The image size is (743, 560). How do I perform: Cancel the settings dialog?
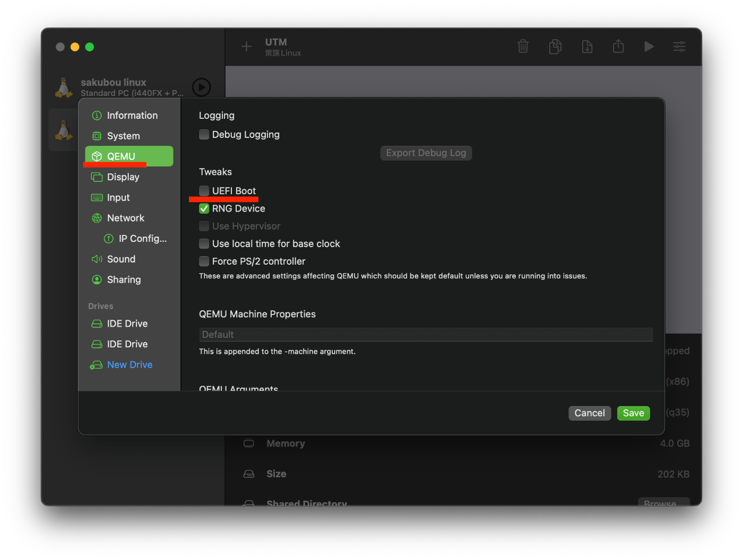tap(590, 413)
